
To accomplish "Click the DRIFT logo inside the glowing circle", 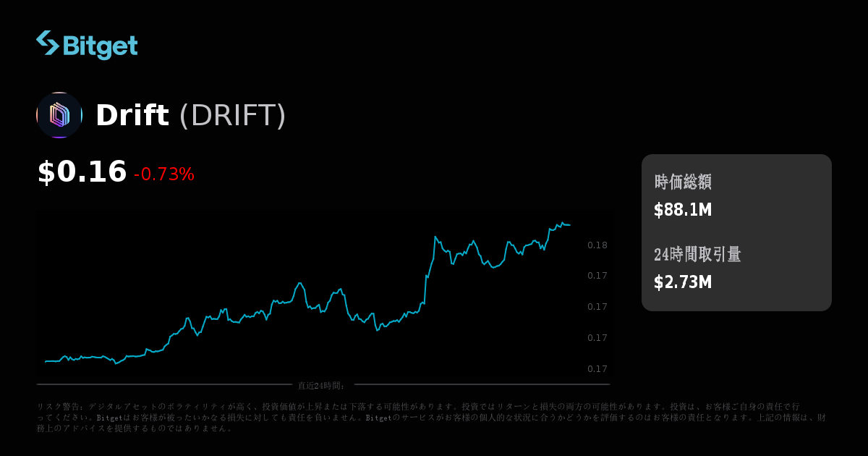I will [x=59, y=114].
